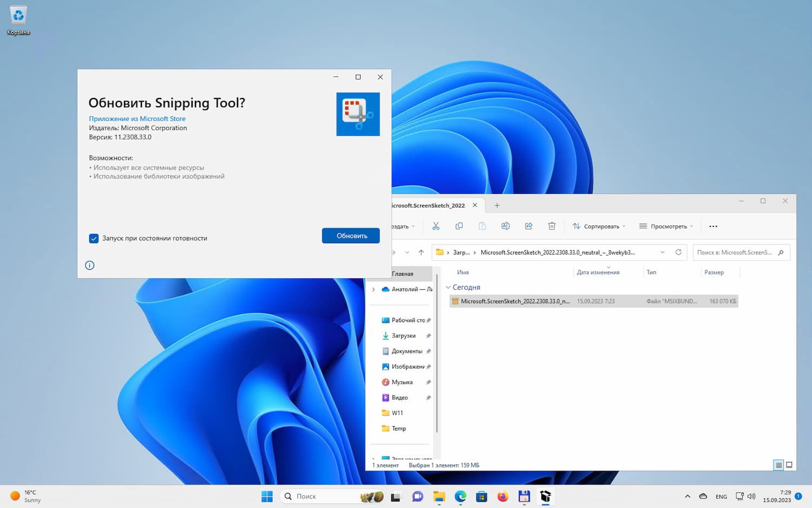
Task: Add a new Explorer tab with plus button
Action: pos(497,205)
